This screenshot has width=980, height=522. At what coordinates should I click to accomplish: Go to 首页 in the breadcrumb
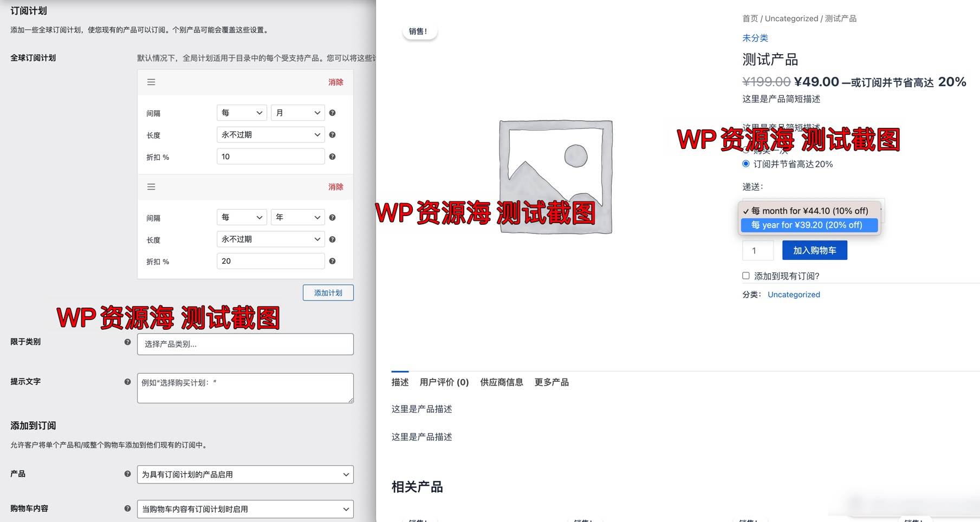750,18
